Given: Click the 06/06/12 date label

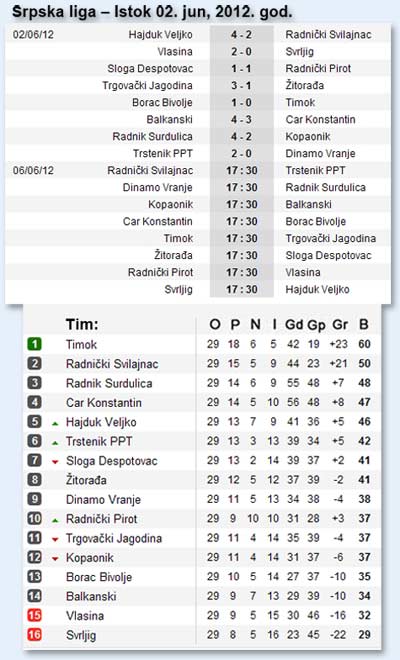Looking at the screenshot, I should [33, 170].
